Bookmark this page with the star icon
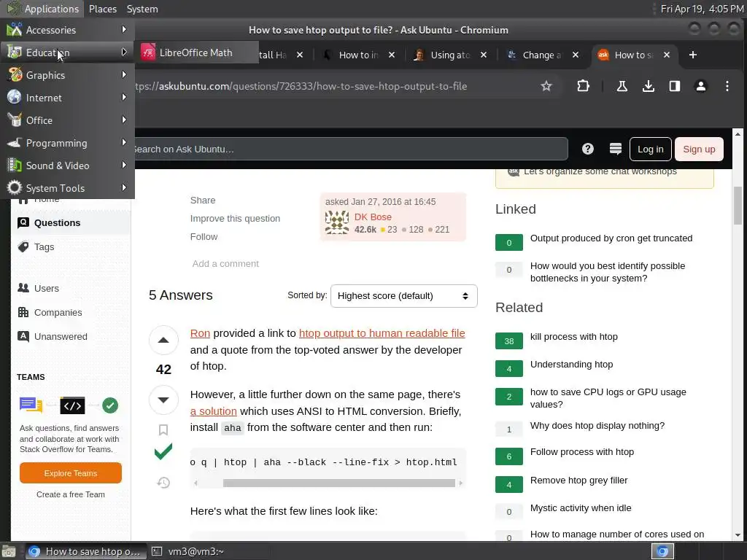Viewport: 747px width, 560px height. [x=546, y=86]
